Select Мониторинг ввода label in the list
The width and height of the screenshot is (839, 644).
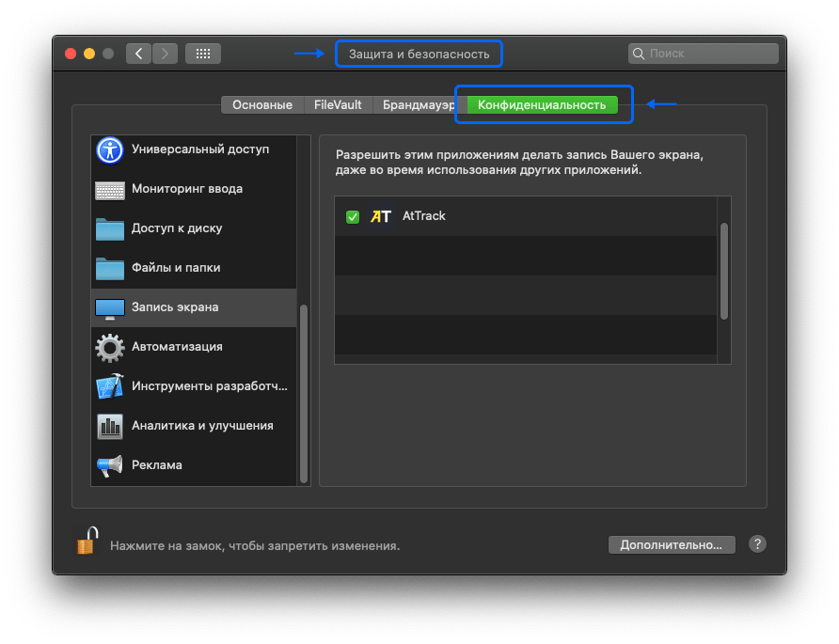[187, 189]
